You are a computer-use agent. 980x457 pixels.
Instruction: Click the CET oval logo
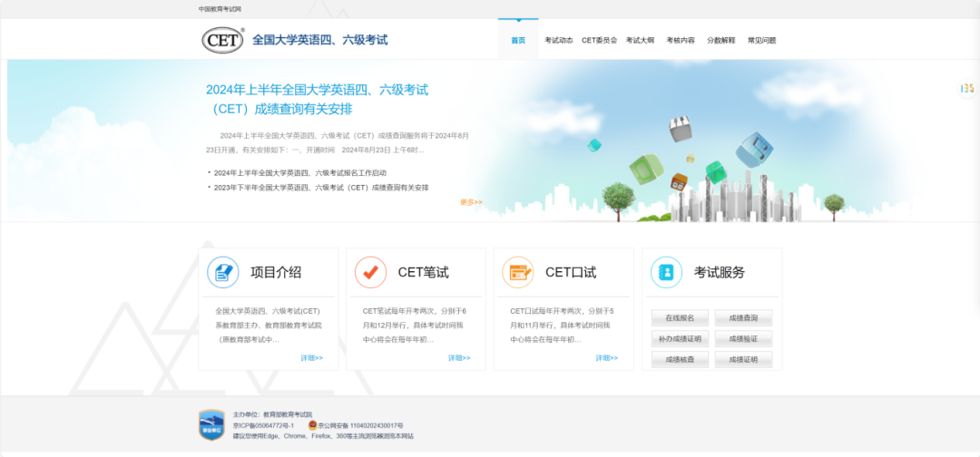click(223, 40)
